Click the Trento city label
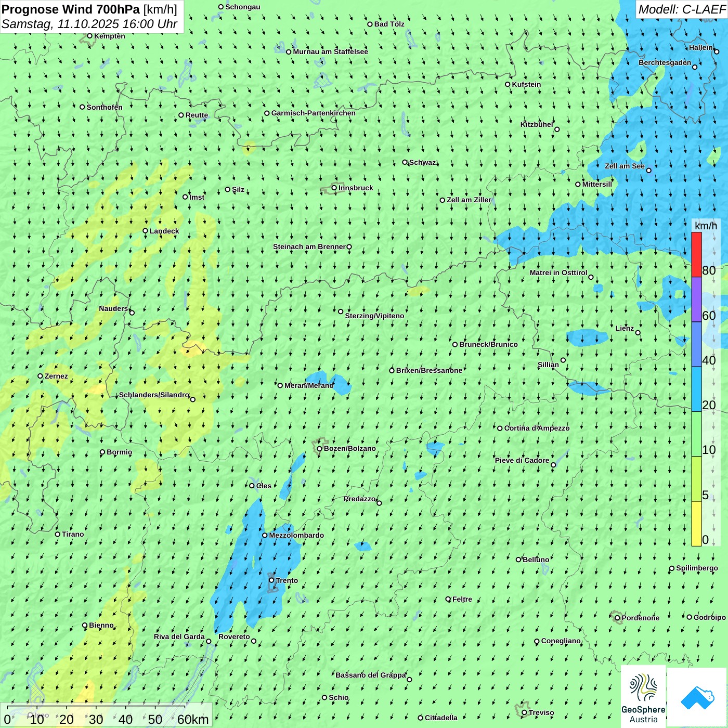728x728 pixels. point(287,580)
